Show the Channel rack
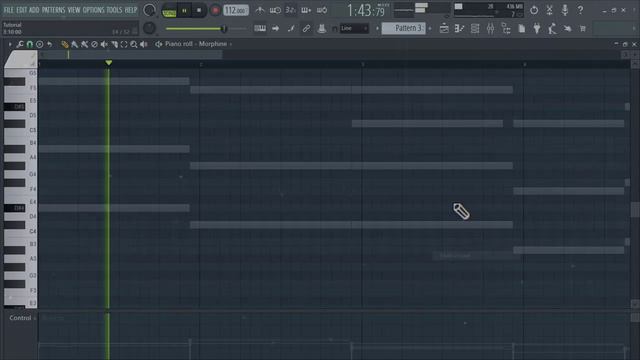The image size is (640, 360). pos(475,28)
